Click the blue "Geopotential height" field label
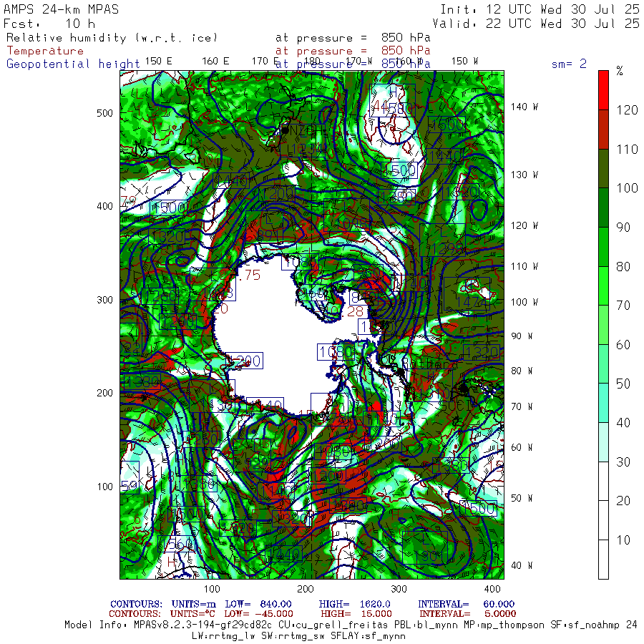 tap(73, 64)
